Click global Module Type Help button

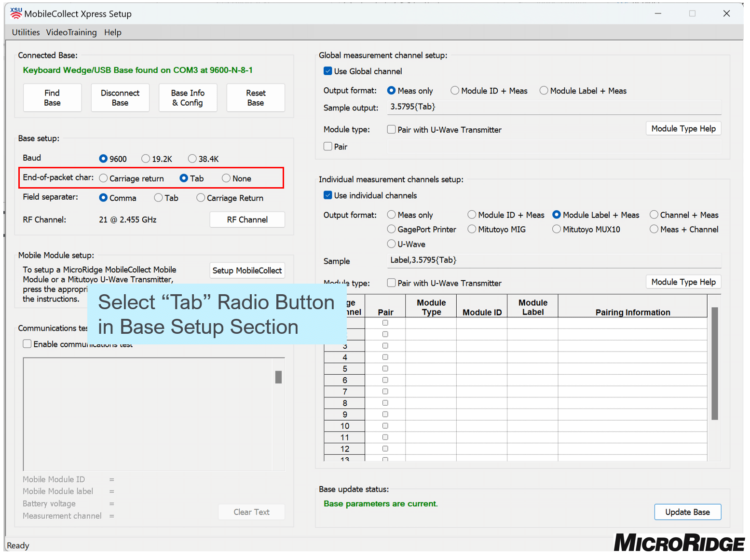pos(683,129)
